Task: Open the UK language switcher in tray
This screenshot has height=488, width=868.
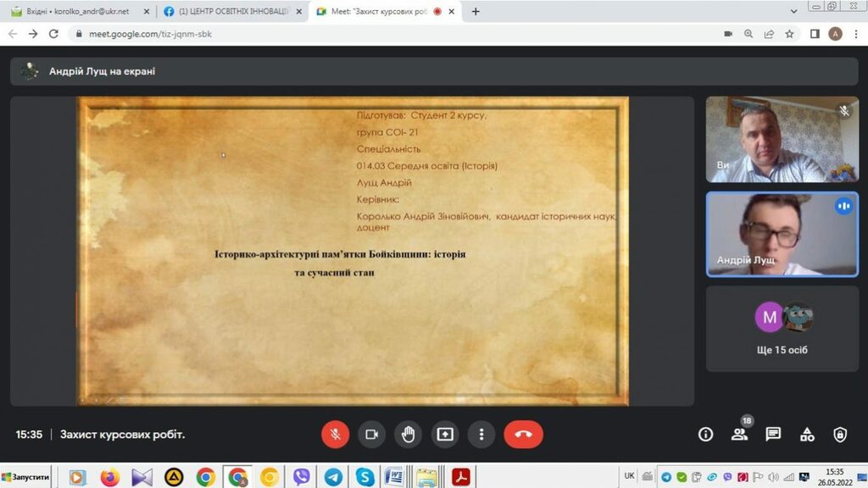Action: (629, 476)
